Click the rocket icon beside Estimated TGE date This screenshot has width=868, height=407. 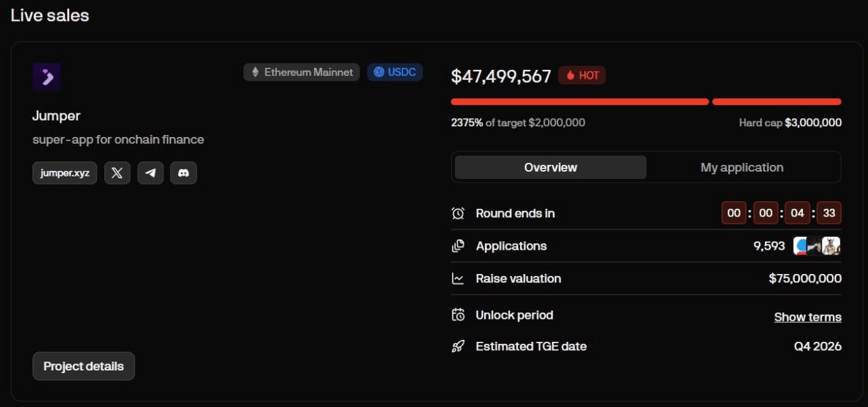click(458, 346)
